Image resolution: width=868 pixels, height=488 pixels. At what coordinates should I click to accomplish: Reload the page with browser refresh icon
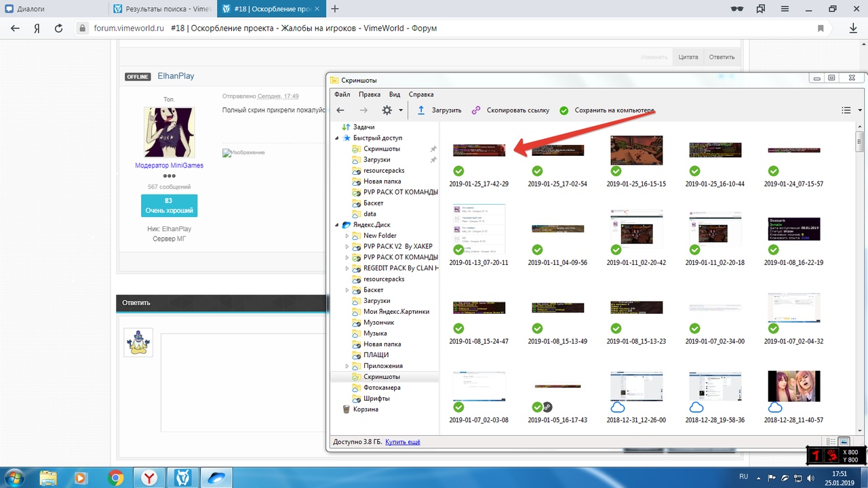[58, 28]
